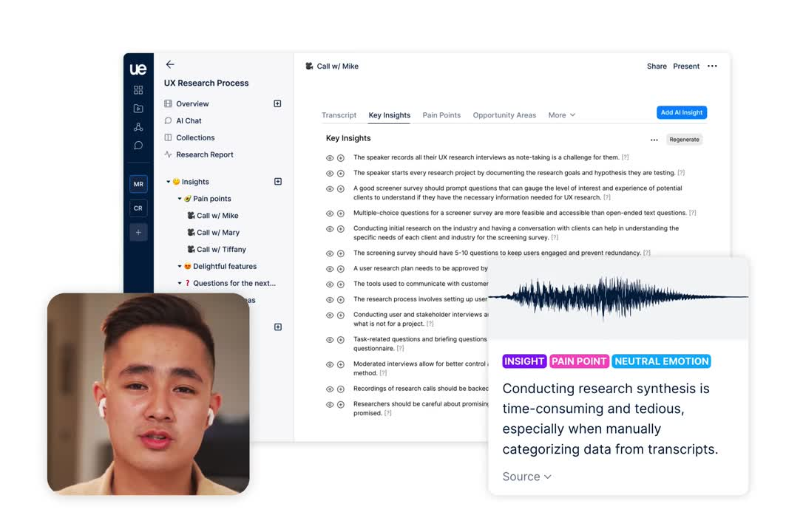Open the More tabs dropdown
This screenshot has height=532, width=803.
[562, 115]
